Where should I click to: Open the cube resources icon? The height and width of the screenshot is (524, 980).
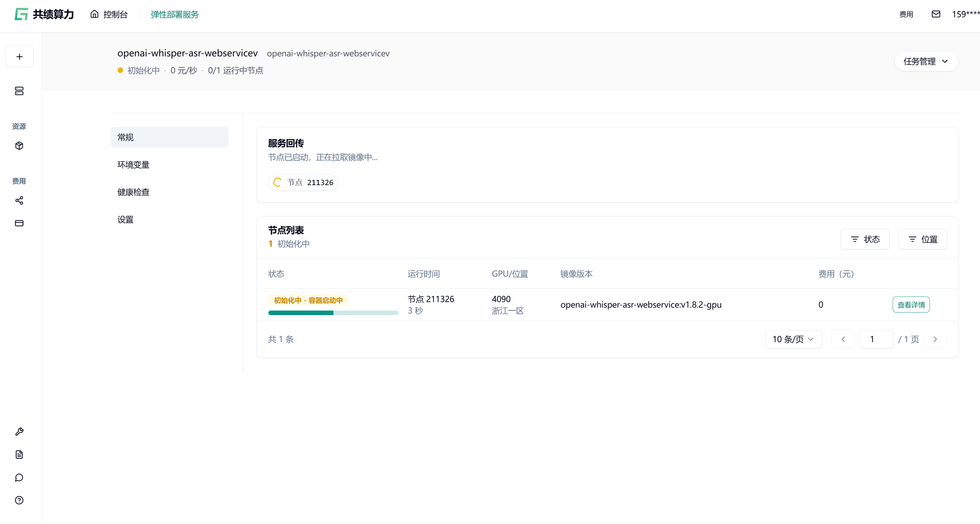(20, 146)
